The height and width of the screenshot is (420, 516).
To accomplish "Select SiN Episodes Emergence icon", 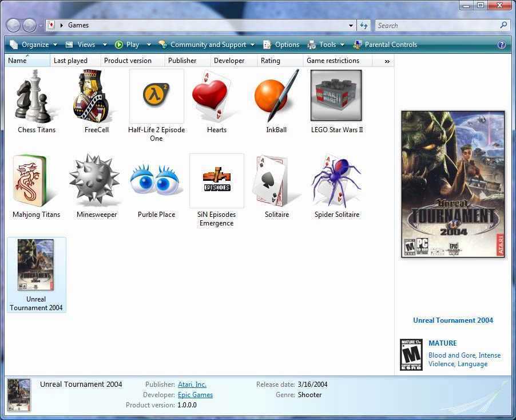I will [x=217, y=180].
